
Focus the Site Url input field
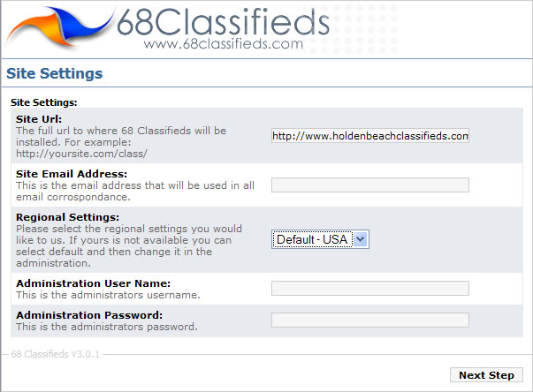pos(369,136)
